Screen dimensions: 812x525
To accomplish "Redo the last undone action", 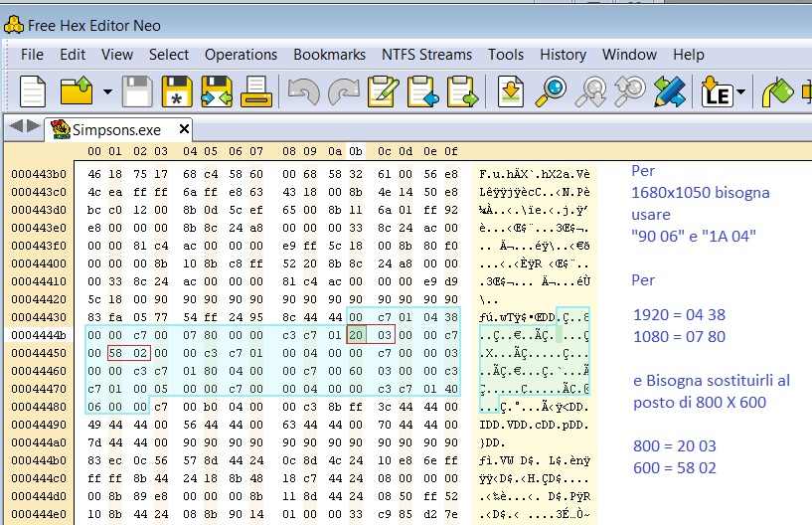I will (343, 91).
